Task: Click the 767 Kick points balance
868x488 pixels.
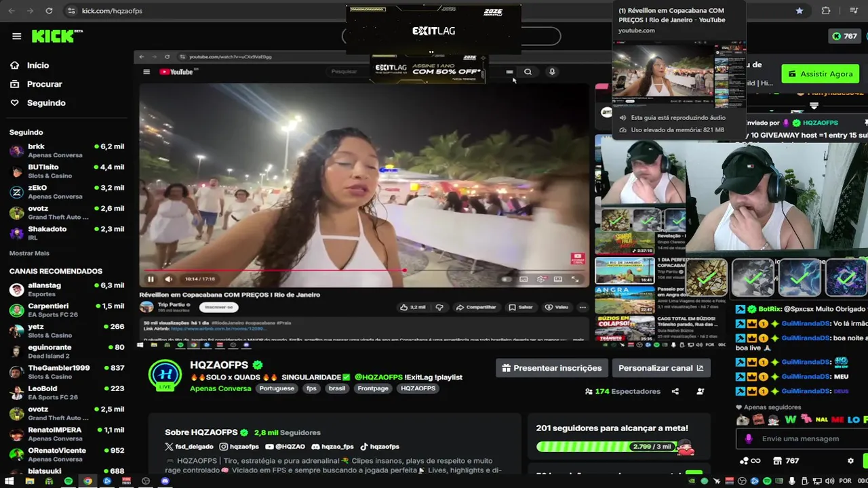Action: [844, 36]
